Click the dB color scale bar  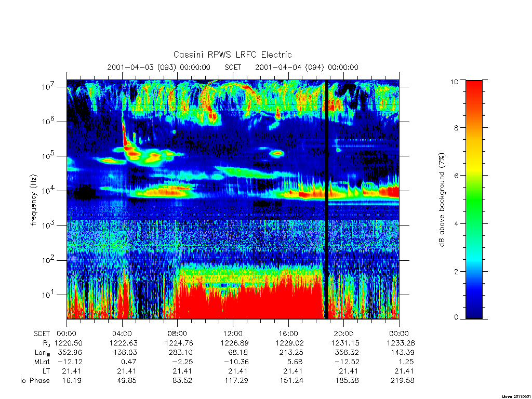coord(474,199)
